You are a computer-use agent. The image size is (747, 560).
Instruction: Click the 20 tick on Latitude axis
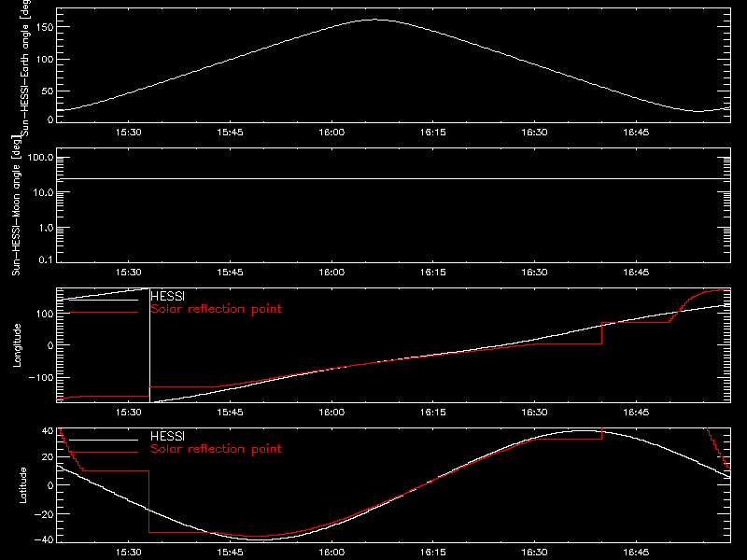(48, 457)
